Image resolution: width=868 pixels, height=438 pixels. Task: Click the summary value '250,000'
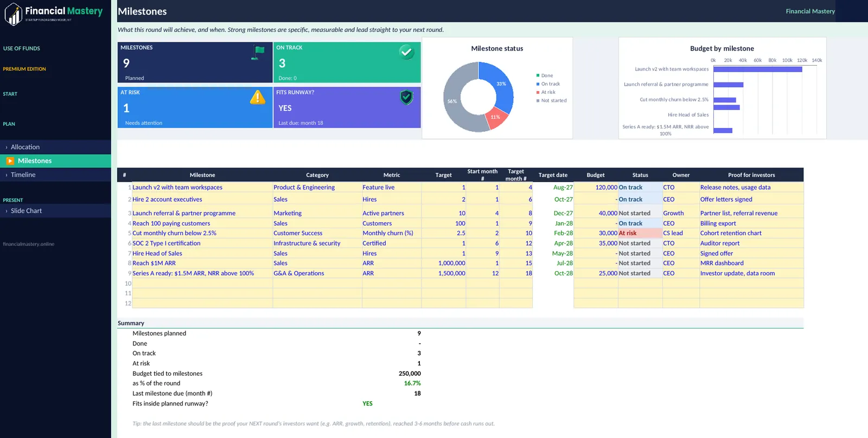410,373
